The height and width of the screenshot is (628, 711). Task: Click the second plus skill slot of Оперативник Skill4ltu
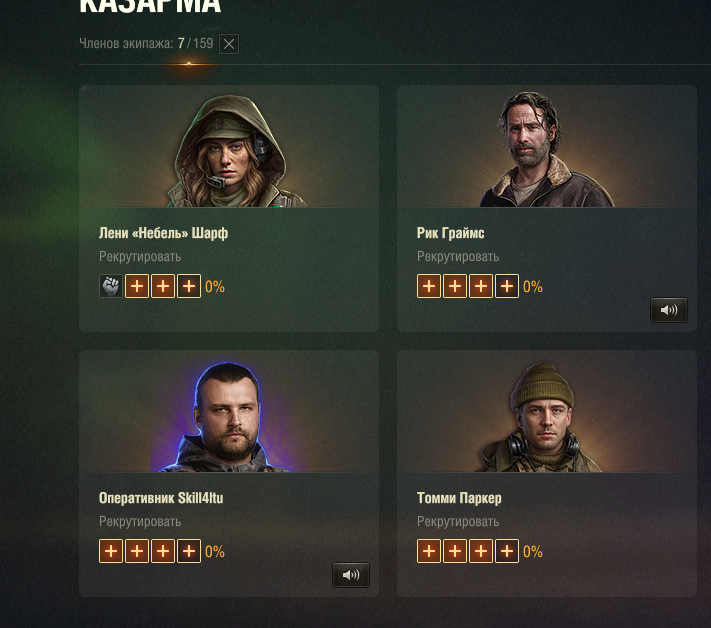tap(137, 551)
